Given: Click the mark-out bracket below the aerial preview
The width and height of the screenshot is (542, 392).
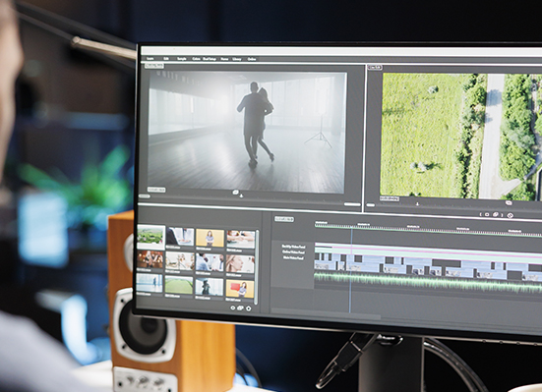Looking at the screenshot, I should click(502, 215).
